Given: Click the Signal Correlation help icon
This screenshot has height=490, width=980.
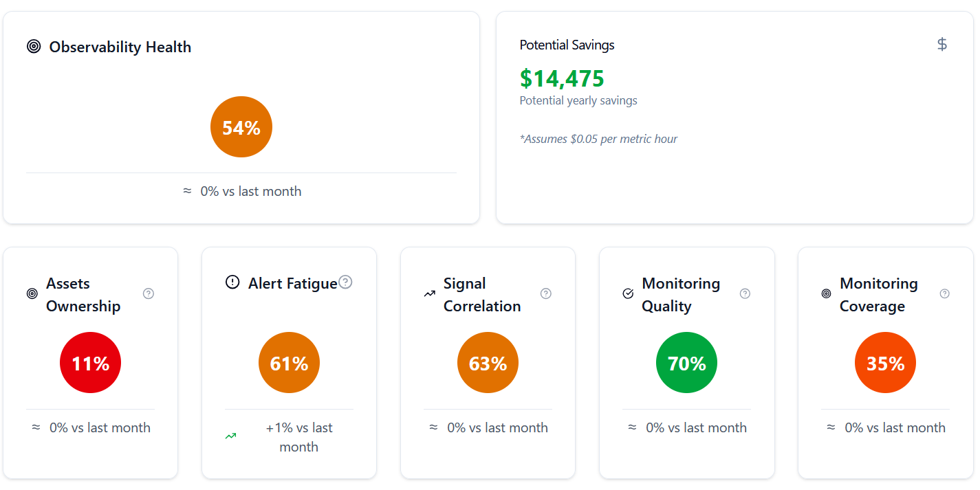Looking at the screenshot, I should pos(546,293).
